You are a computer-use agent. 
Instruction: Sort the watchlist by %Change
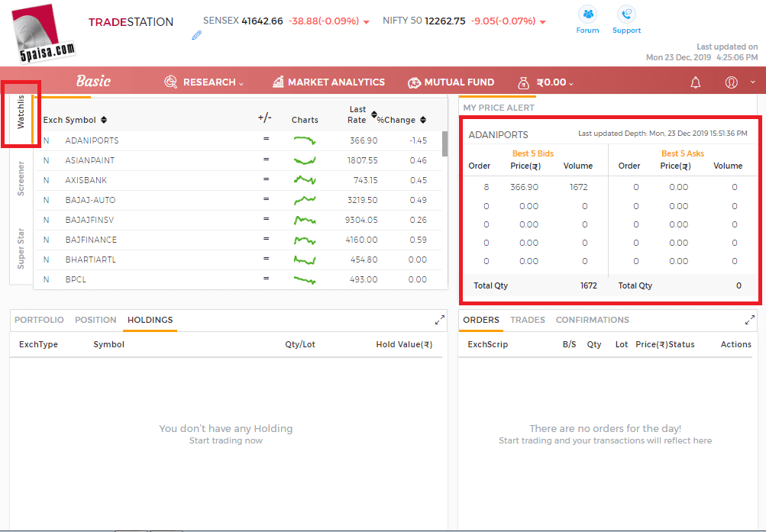[423, 120]
